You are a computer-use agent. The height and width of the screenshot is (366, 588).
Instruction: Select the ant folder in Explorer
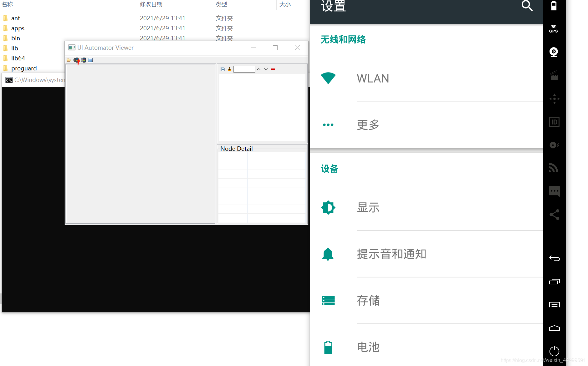point(15,18)
